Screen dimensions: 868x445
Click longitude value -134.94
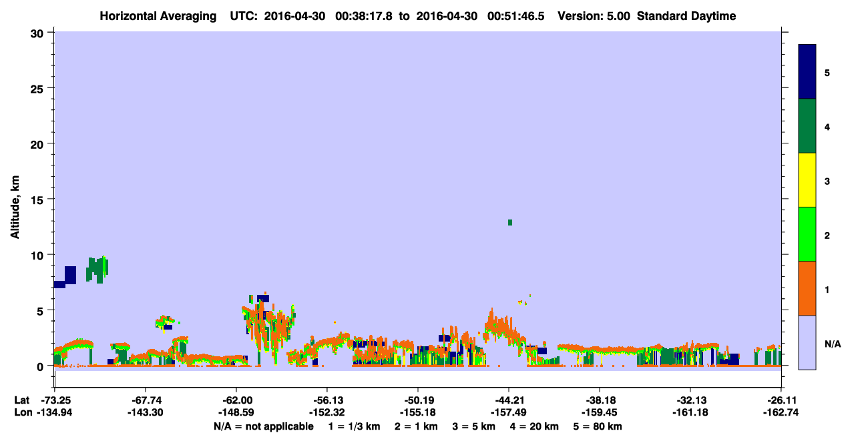(55, 412)
